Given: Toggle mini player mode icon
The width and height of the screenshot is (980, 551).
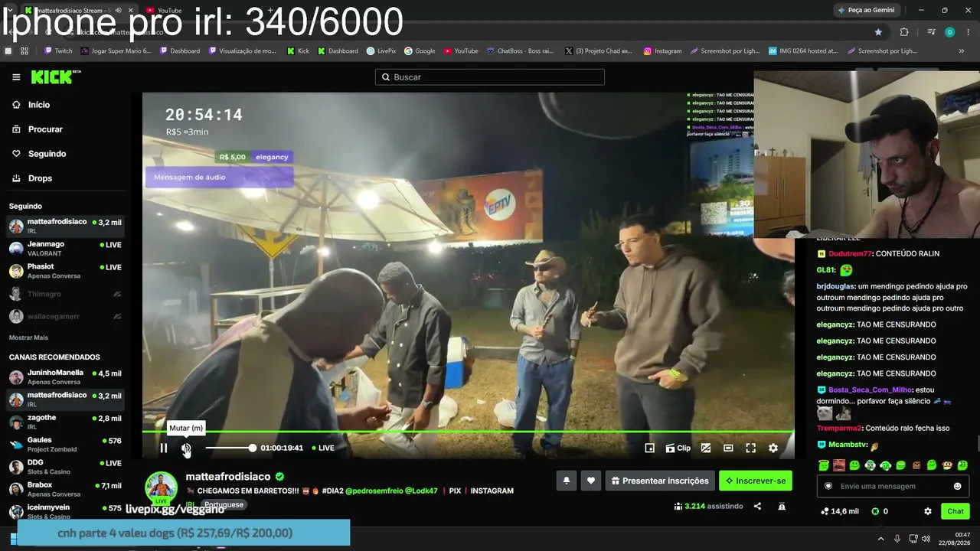Looking at the screenshot, I should point(649,448).
